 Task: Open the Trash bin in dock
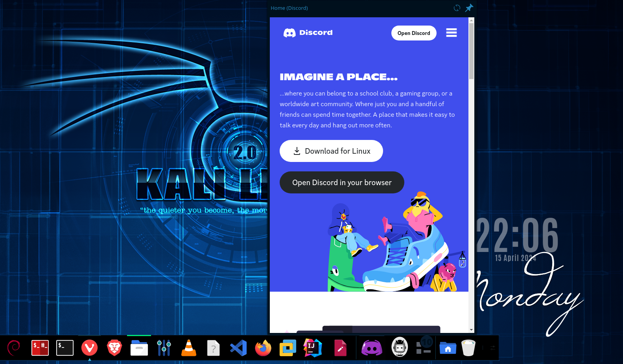(468, 348)
